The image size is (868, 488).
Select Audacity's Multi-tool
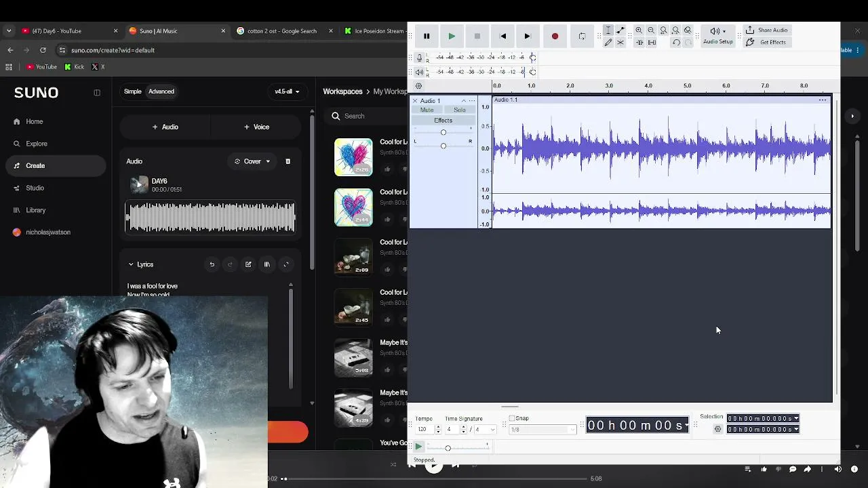(620, 43)
